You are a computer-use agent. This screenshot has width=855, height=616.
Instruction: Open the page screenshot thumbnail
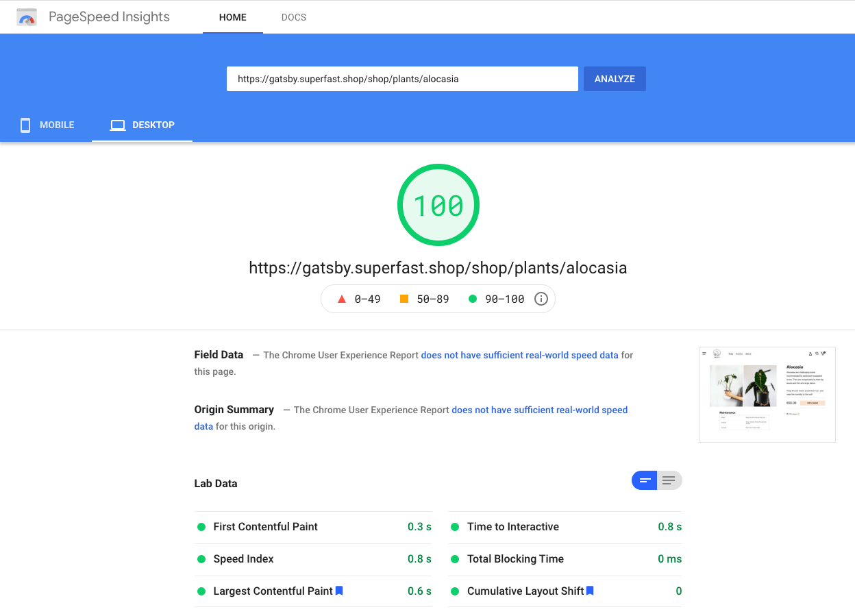(x=767, y=394)
